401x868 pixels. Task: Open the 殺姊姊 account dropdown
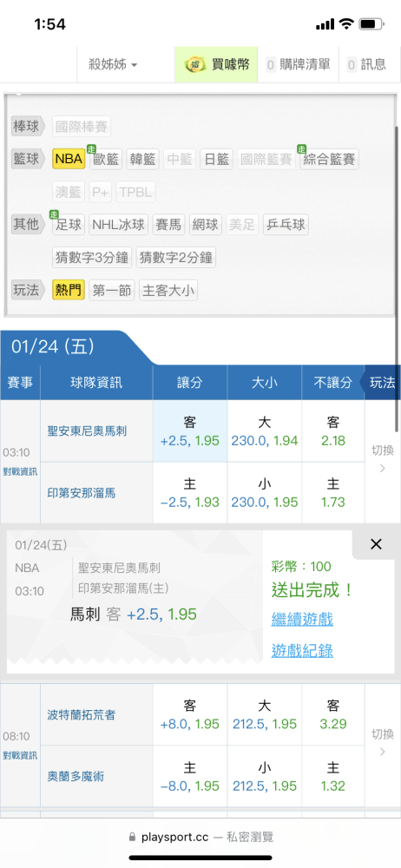113,65
